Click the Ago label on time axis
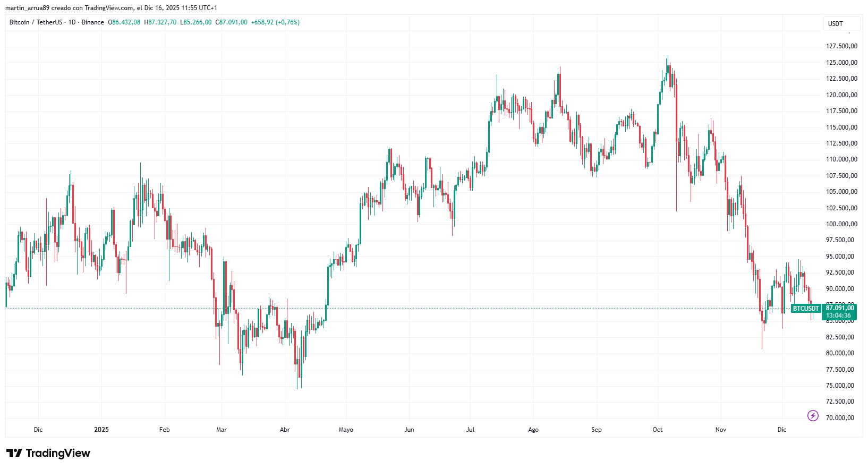Viewport: 868px width, 469px height. 533,430
